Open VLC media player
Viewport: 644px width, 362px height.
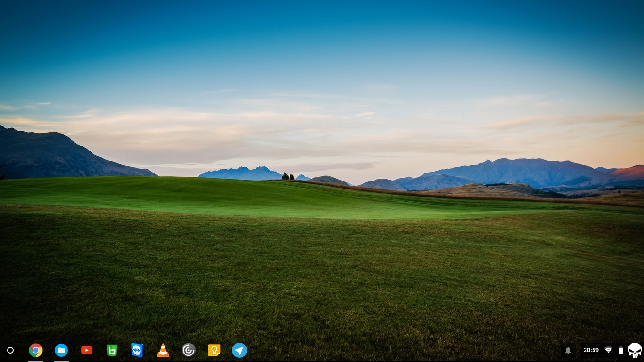[x=163, y=350]
